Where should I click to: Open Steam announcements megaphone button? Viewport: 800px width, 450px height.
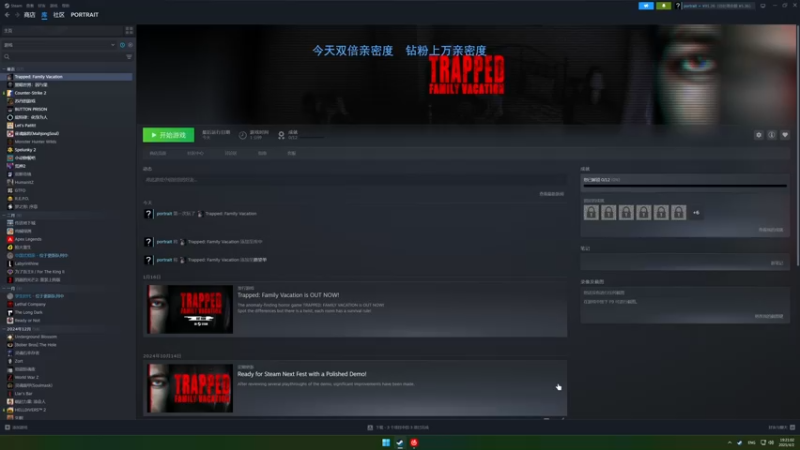click(646, 6)
